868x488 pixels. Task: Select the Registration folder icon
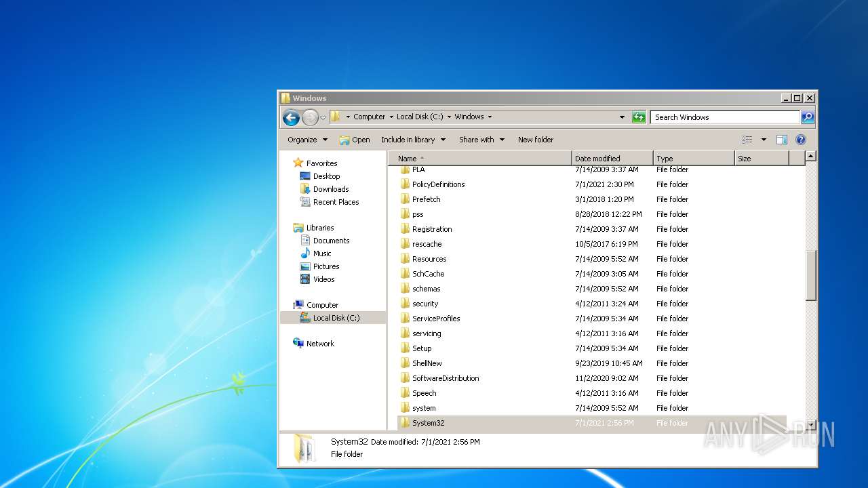(x=405, y=229)
